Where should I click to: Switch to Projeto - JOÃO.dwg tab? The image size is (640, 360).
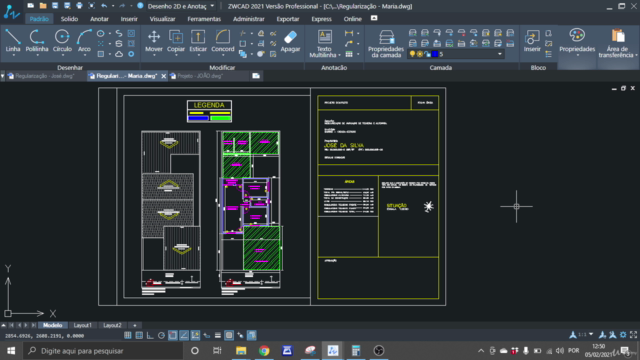200,76
